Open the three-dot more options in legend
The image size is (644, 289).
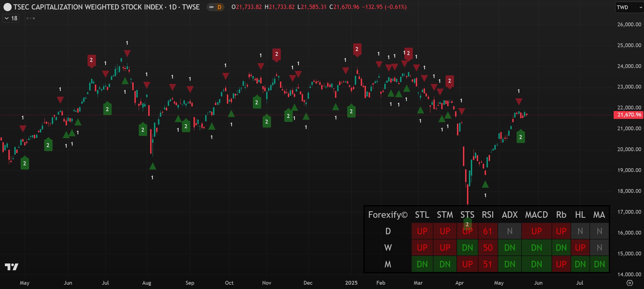coord(30,18)
